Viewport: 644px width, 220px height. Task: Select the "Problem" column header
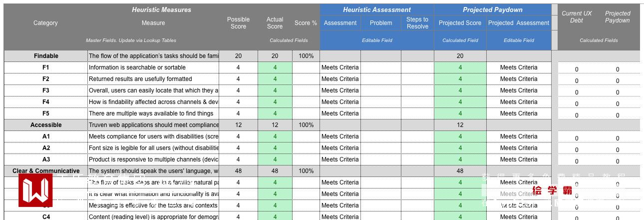[x=381, y=23]
